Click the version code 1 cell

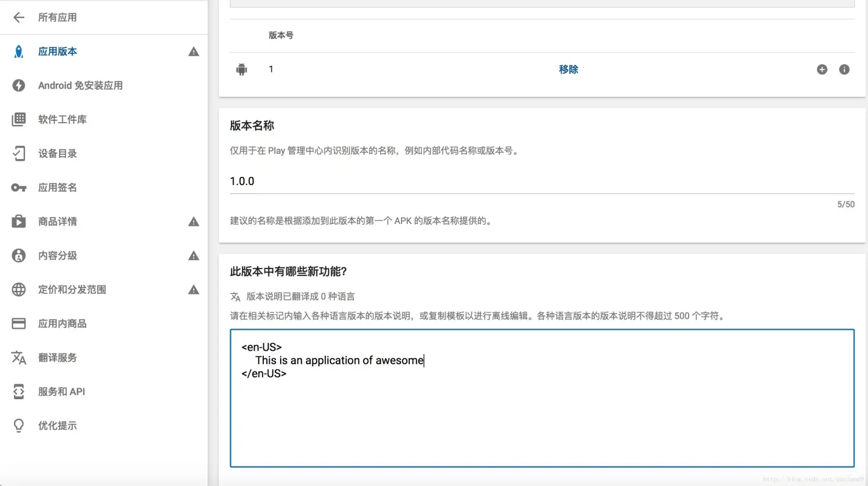click(271, 69)
